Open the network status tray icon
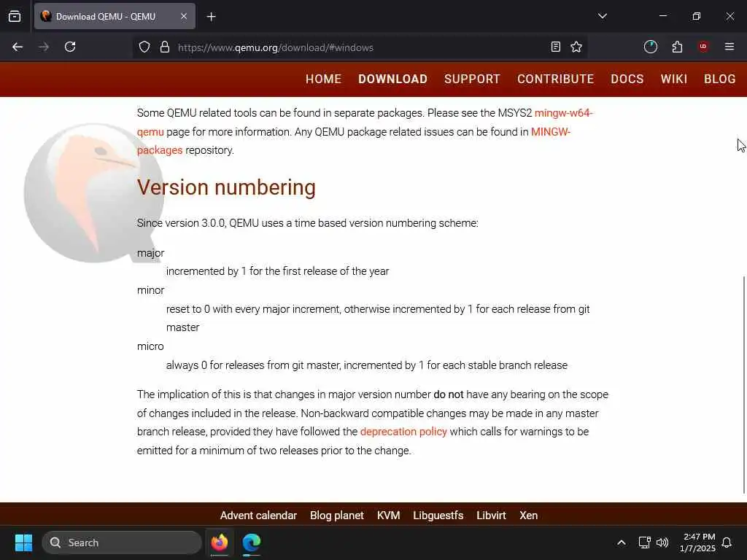 pyautogui.click(x=644, y=542)
